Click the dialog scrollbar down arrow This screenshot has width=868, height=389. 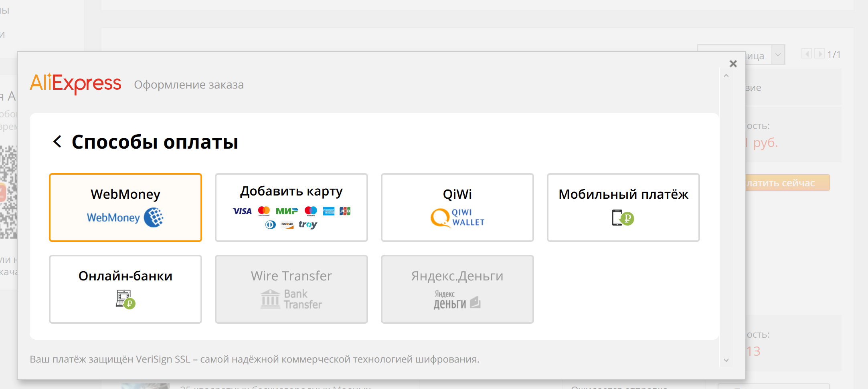coord(726,360)
